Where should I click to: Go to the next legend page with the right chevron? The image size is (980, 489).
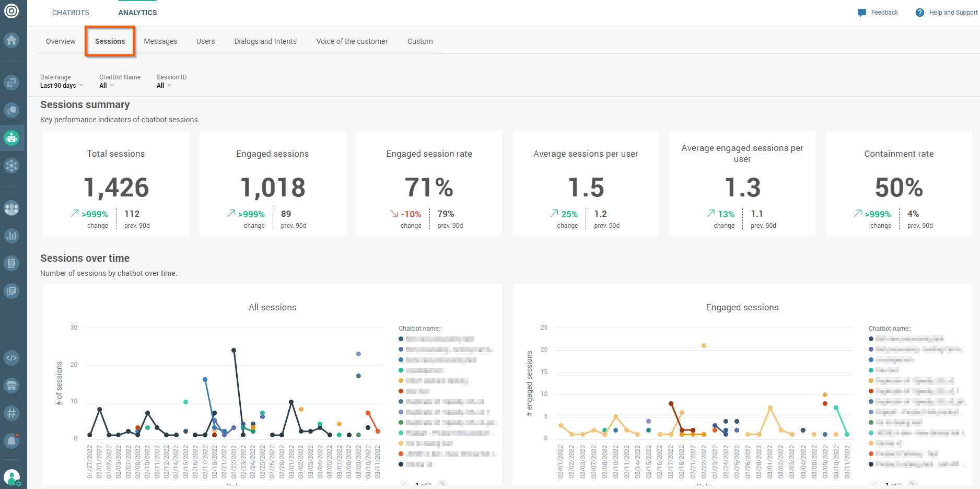click(x=442, y=484)
